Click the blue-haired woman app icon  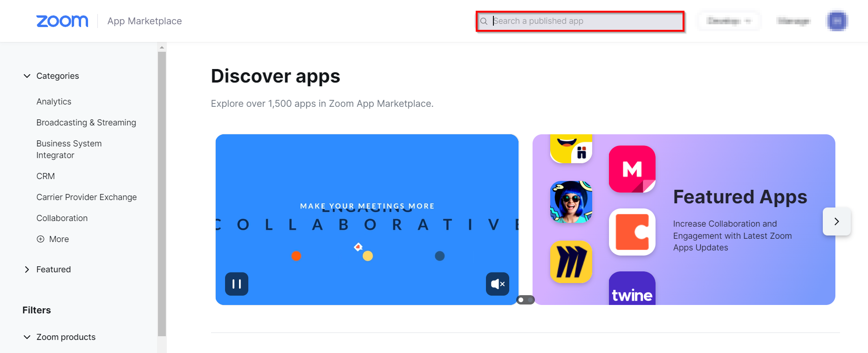tap(571, 202)
